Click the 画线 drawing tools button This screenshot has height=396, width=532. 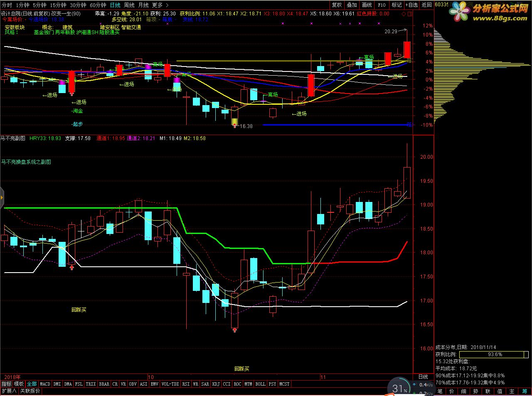point(367,5)
